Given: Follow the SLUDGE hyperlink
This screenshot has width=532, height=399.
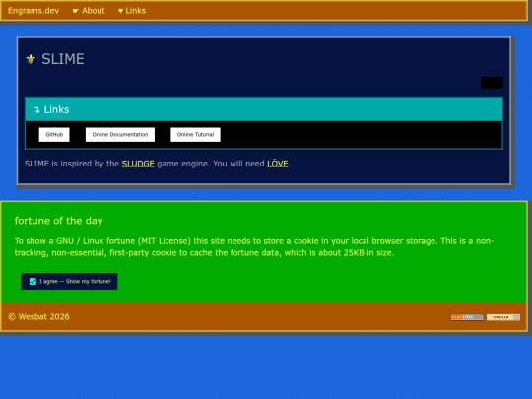Looking at the screenshot, I should pos(138,164).
